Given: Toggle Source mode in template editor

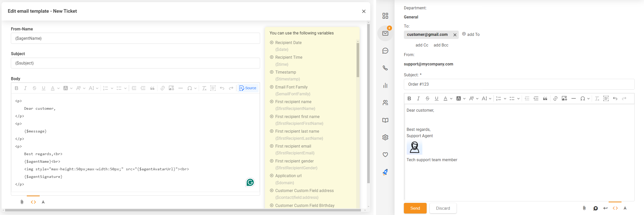Looking at the screenshot, I should [x=248, y=88].
